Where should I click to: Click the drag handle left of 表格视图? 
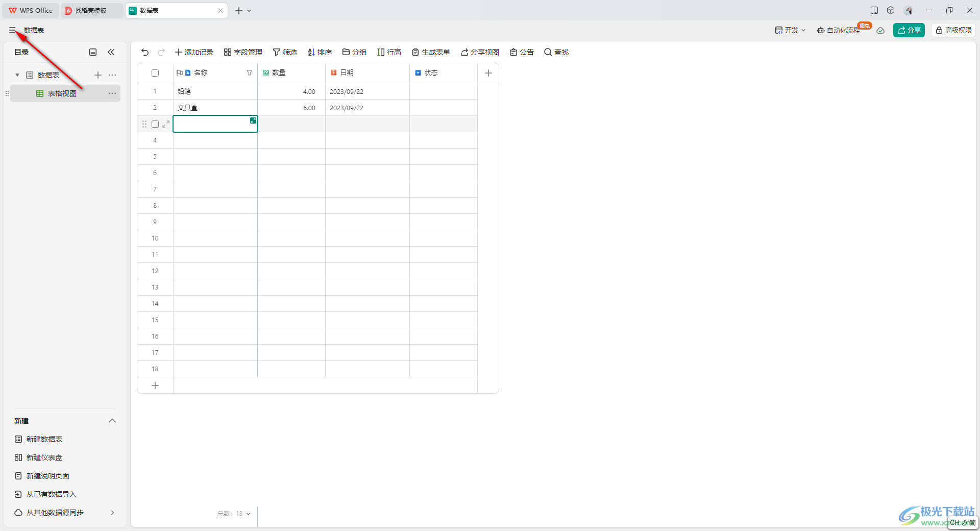[7, 93]
